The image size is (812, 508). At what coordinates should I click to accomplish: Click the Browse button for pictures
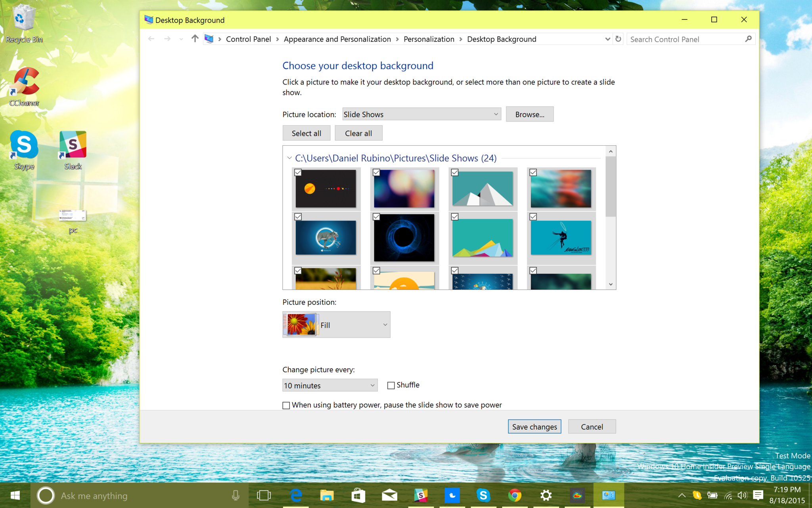click(529, 114)
